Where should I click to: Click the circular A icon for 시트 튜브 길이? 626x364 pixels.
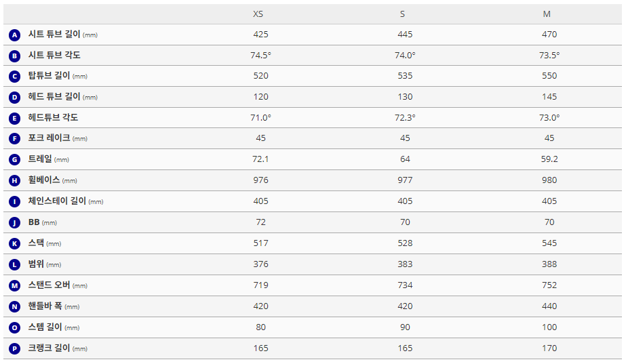point(15,35)
